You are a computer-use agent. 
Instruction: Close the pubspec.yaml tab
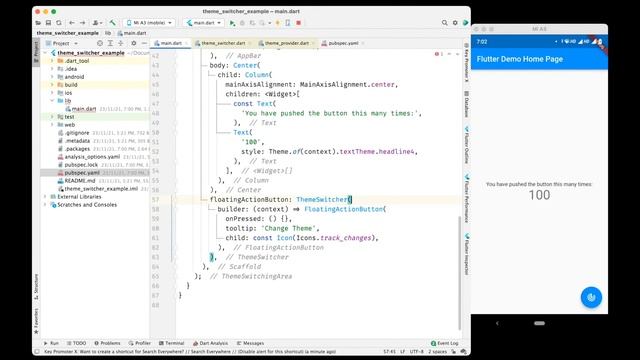(x=363, y=43)
